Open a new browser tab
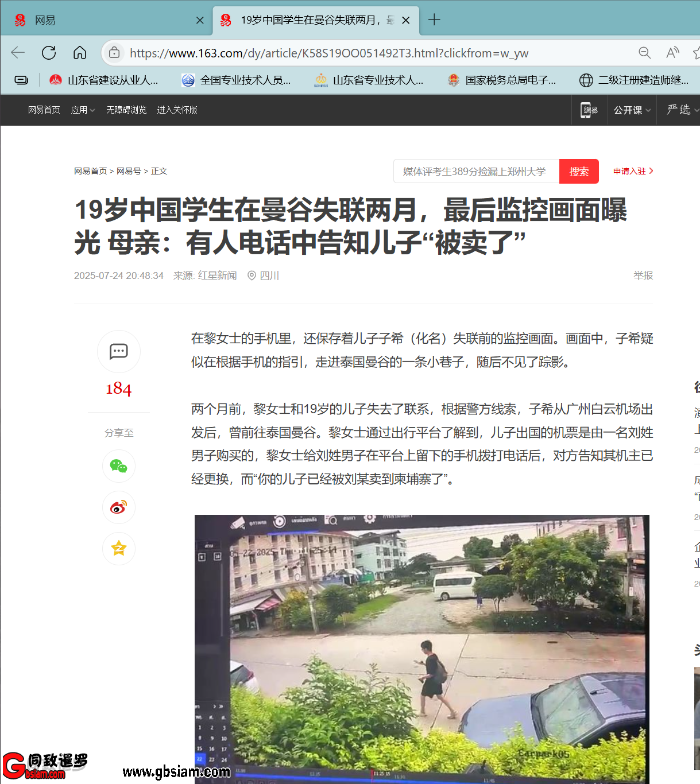 point(434,20)
